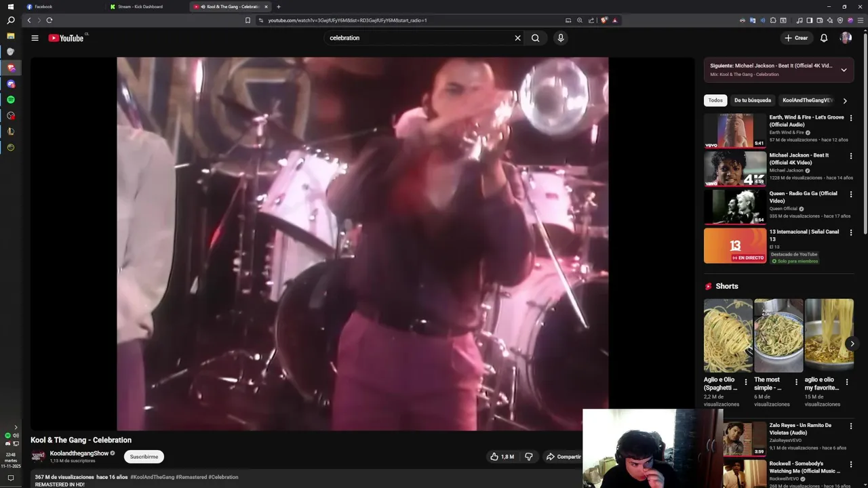Image resolution: width=868 pixels, height=488 pixels.
Task: Open the account avatar menu
Action: pyautogui.click(x=846, y=38)
